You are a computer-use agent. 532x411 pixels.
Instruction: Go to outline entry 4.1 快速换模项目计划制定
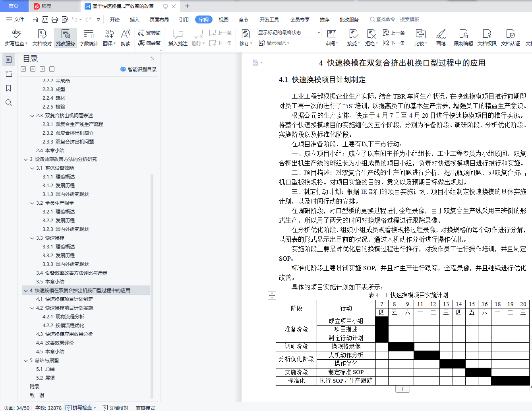(65, 299)
